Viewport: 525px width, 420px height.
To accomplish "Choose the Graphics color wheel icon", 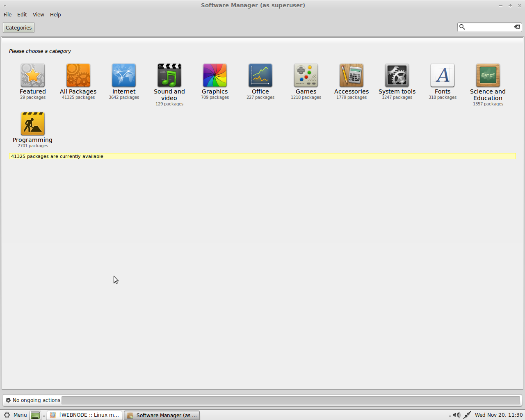I will 215,75.
